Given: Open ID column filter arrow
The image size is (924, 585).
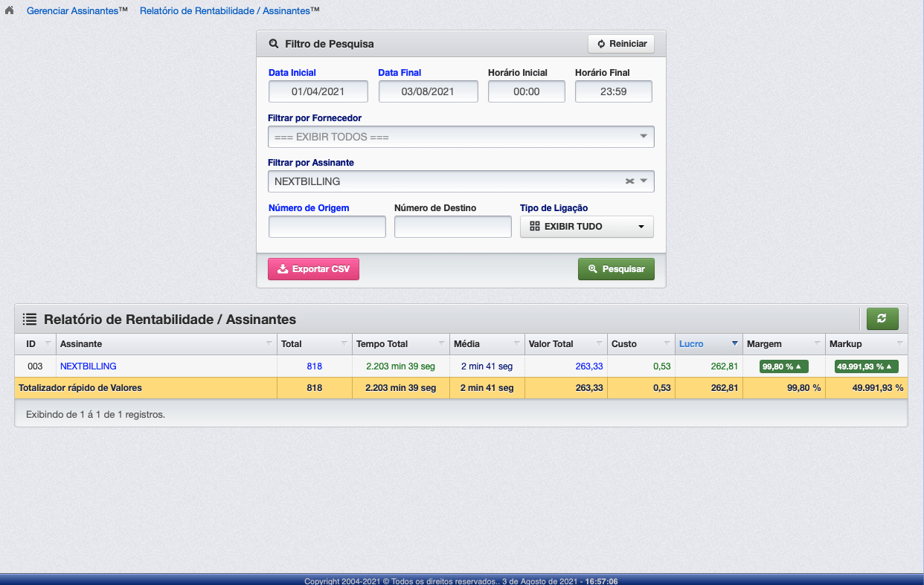Looking at the screenshot, I should pos(48,343).
